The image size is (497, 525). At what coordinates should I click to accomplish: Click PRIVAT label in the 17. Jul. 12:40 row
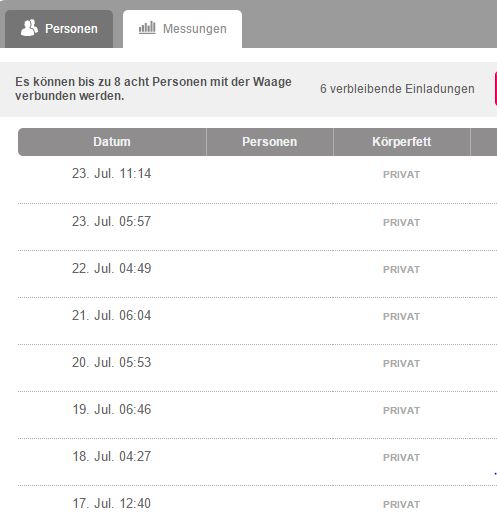401,504
